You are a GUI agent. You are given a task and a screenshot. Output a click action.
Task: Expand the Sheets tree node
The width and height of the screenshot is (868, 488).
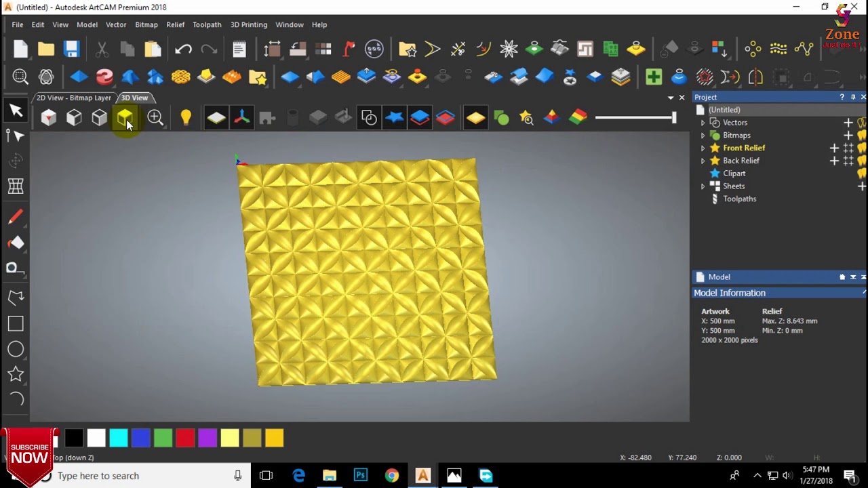point(703,186)
